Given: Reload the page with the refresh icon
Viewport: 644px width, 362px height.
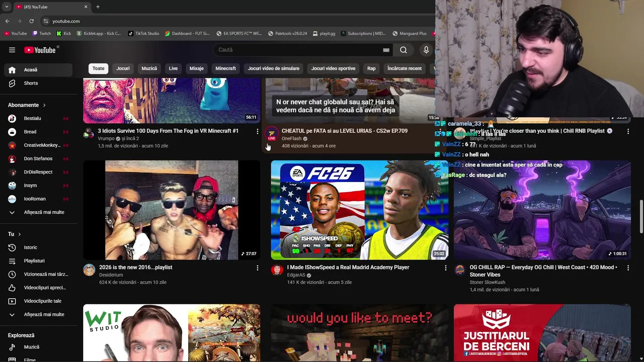Looking at the screenshot, I should 31,21.
